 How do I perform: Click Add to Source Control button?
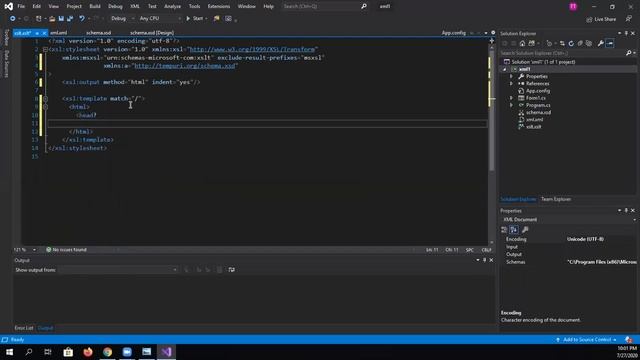pyautogui.click(x=587, y=340)
